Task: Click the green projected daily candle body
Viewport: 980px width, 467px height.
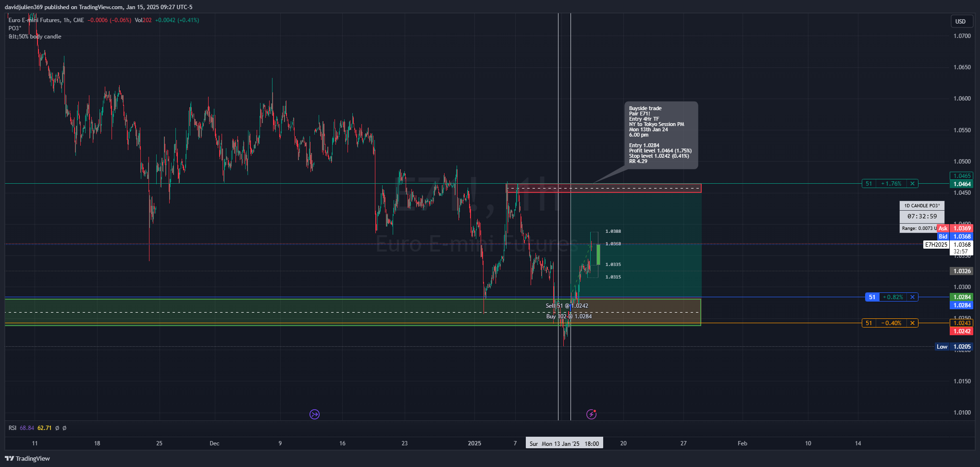Action: tap(598, 254)
